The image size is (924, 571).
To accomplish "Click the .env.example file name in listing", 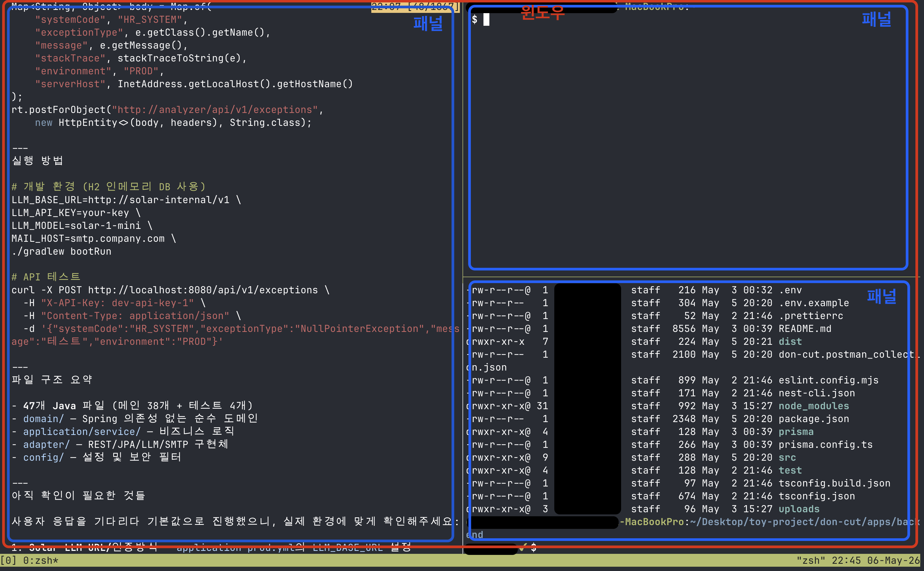I will click(814, 303).
